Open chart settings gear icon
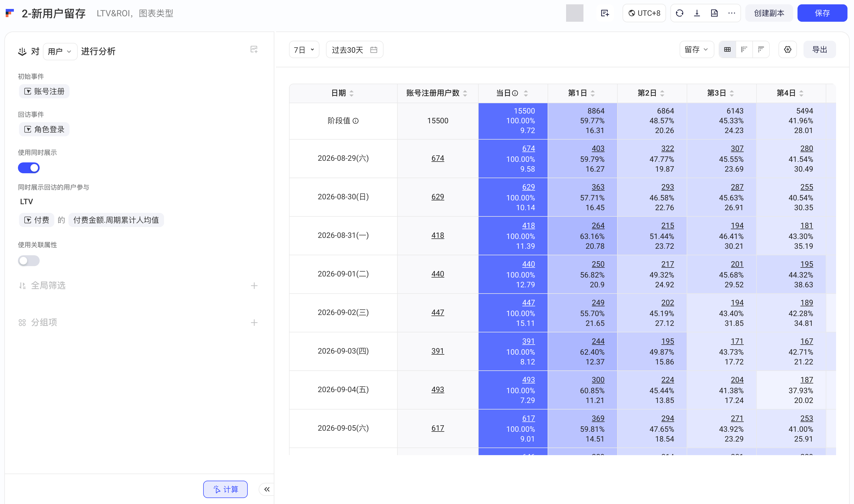The height and width of the screenshot is (504, 854). point(787,50)
